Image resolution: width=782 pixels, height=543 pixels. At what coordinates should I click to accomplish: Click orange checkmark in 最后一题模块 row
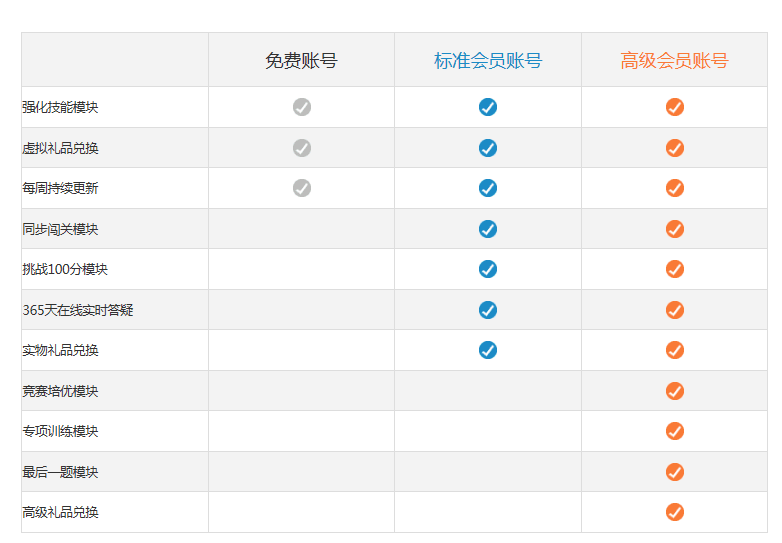pos(675,472)
